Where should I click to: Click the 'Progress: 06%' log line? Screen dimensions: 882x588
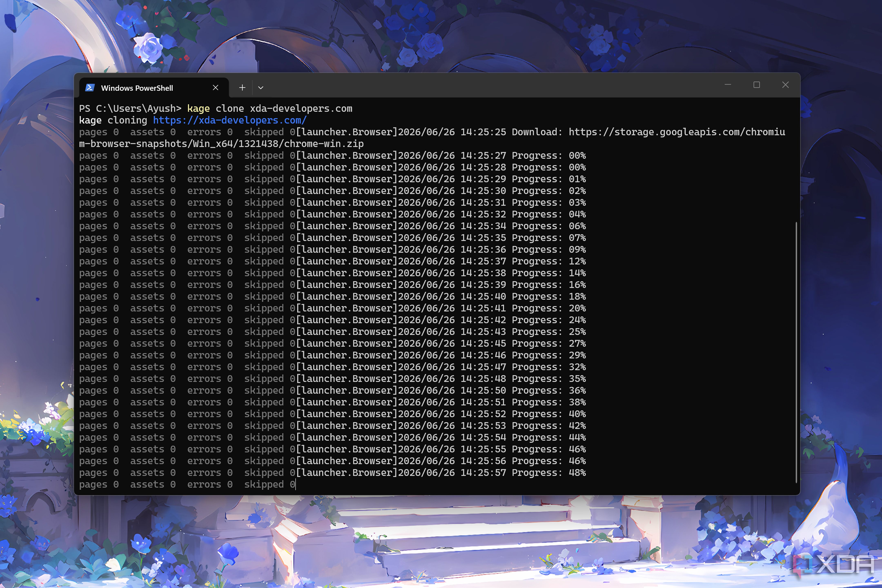[332, 226]
